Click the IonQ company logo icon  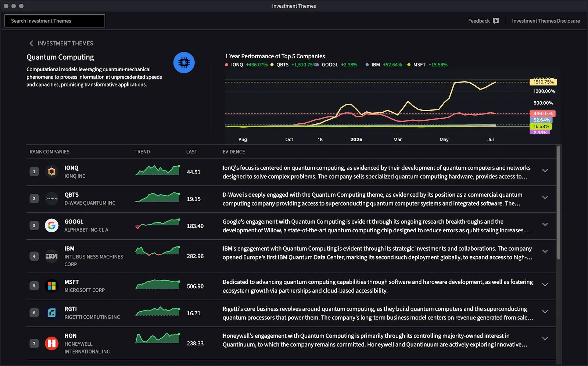[x=52, y=172]
